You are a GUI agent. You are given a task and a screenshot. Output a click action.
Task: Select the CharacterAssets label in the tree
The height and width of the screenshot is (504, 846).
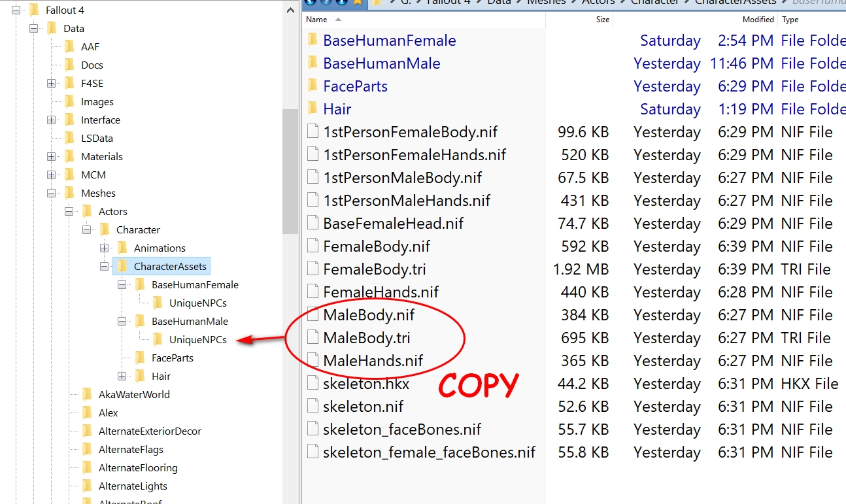tap(170, 266)
